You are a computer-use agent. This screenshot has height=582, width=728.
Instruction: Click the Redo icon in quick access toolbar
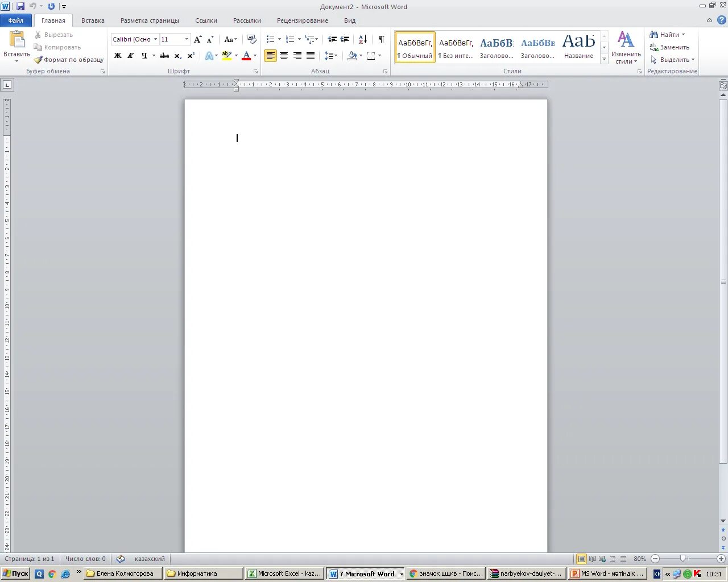(51, 6)
